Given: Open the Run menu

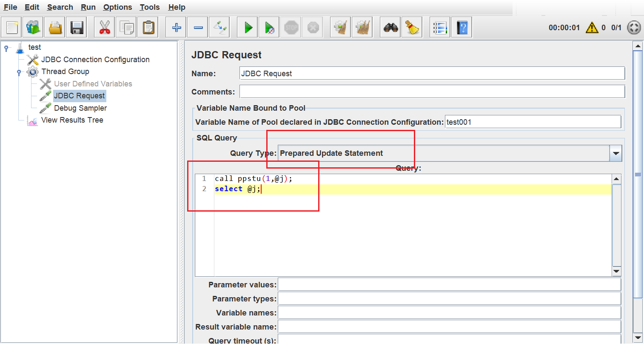Looking at the screenshot, I should [88, 7].
